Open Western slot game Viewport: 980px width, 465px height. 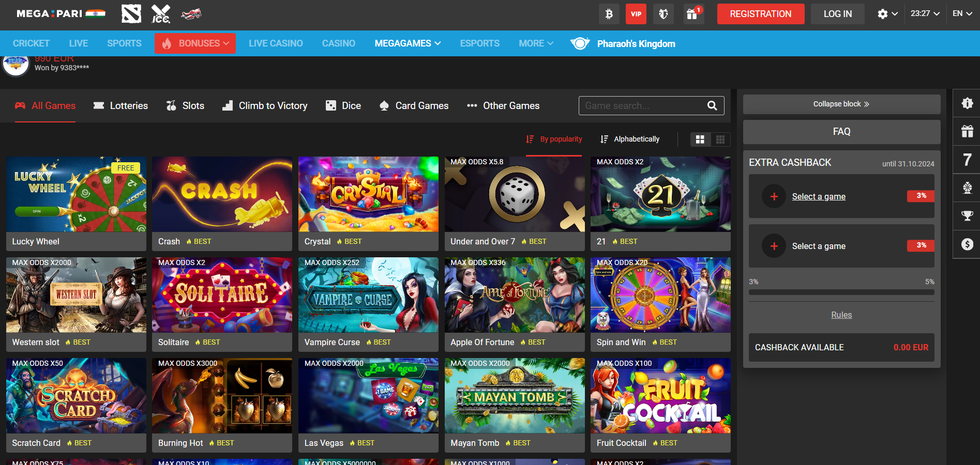[76, 295]
